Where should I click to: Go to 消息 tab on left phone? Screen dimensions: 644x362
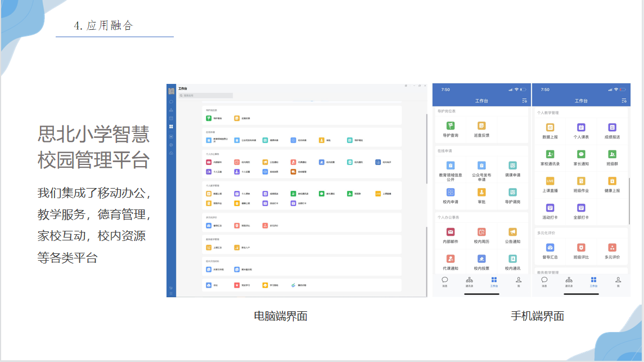(444, 281)
